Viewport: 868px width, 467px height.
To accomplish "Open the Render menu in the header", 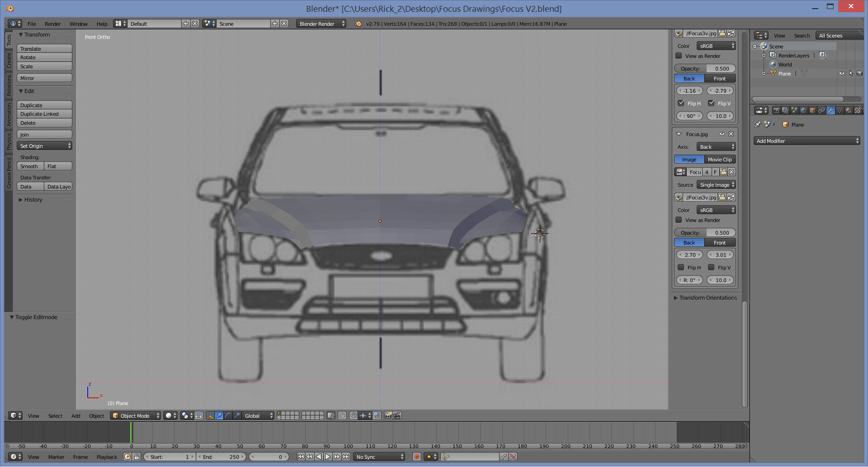I will tap(52, 24).
